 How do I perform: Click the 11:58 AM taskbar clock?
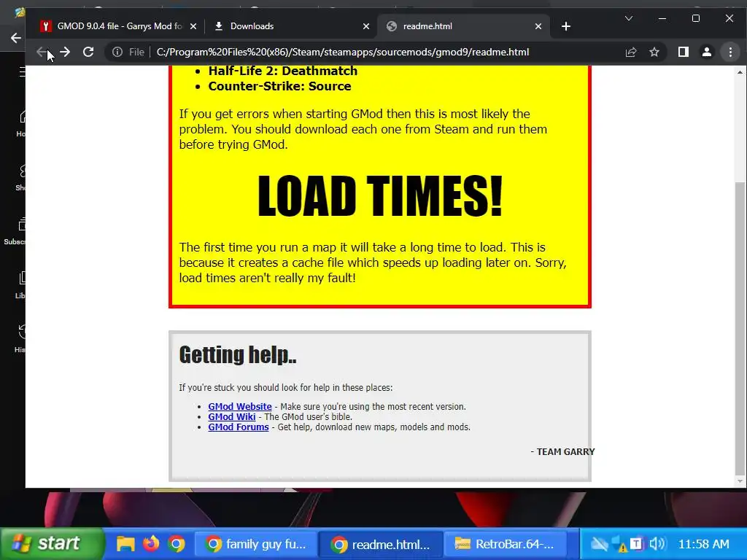pyautogui.click(x=703, y=544)
